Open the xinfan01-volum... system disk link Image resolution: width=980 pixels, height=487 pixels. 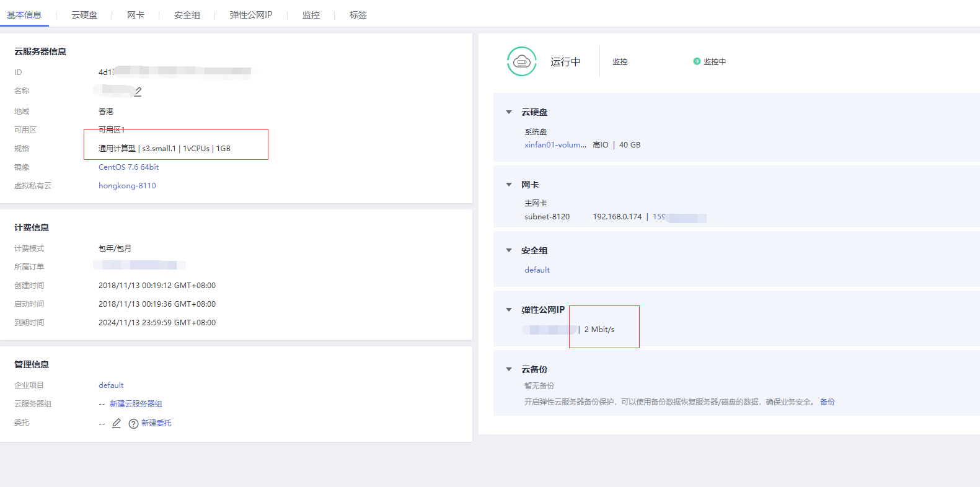pos(555,145)
